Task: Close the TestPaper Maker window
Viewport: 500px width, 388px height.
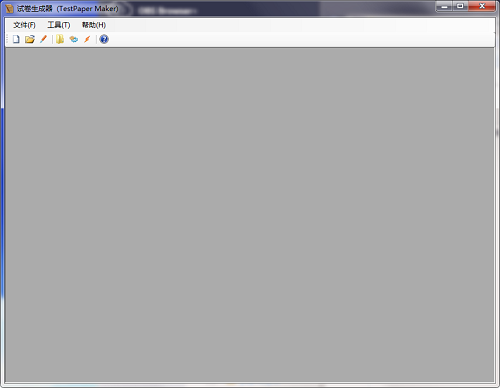Action: point(482,6)
